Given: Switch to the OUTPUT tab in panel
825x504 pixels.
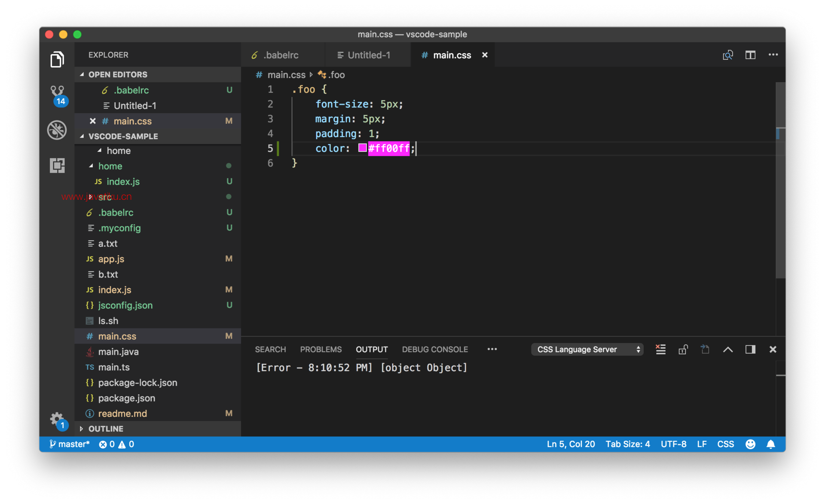Looking at the screenshot, I should pos(371,349).
